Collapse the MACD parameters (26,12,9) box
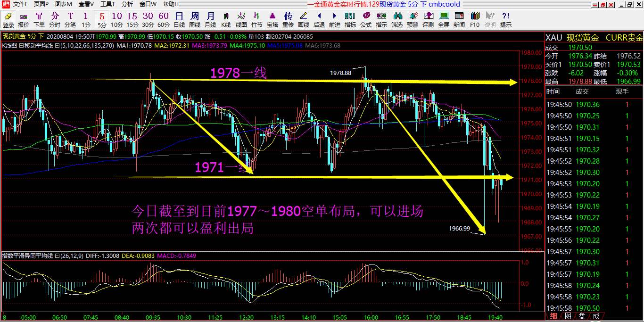 click(x=57, y=256)
